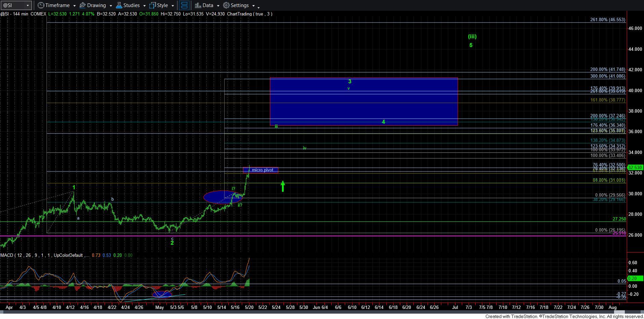Expand the @SI symbol dropdown
The height and width of the screenshot is (319, 644).
click(x=28, y=5)
